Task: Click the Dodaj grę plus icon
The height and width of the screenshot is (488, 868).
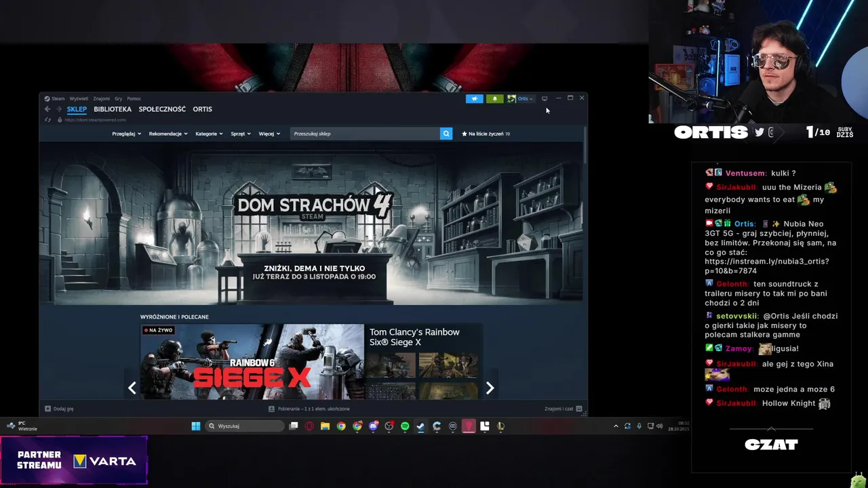Action: (x=47, y=409)
